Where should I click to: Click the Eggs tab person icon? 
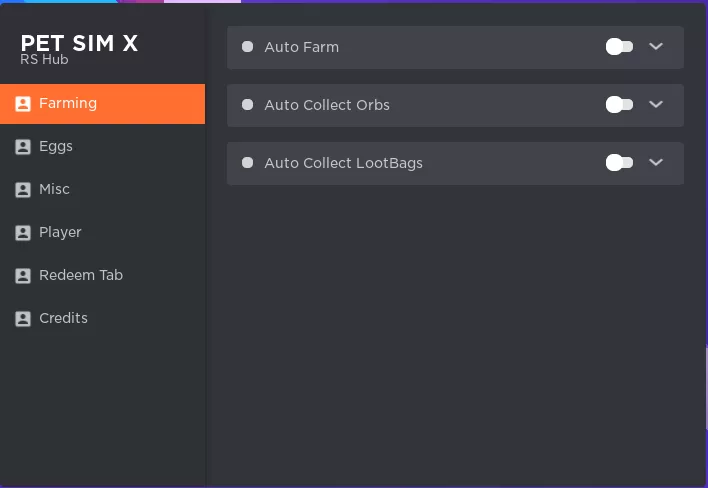point(23,147)
